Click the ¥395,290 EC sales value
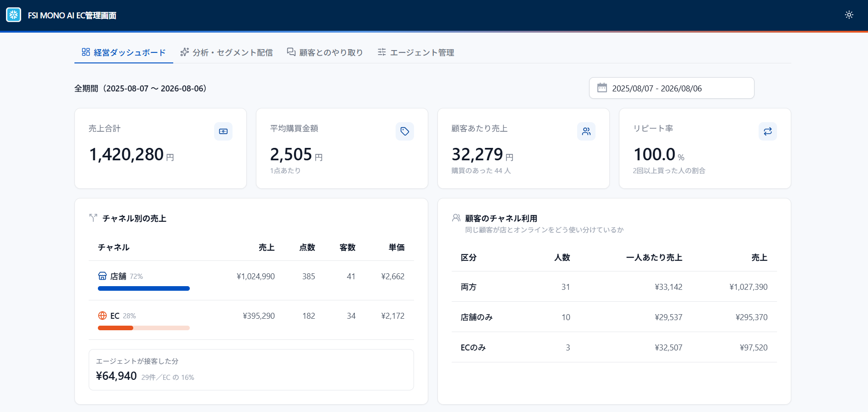Image resolution: width=868 pixels, height=412 pixels. pyautogui.click(x=259, y=316)
